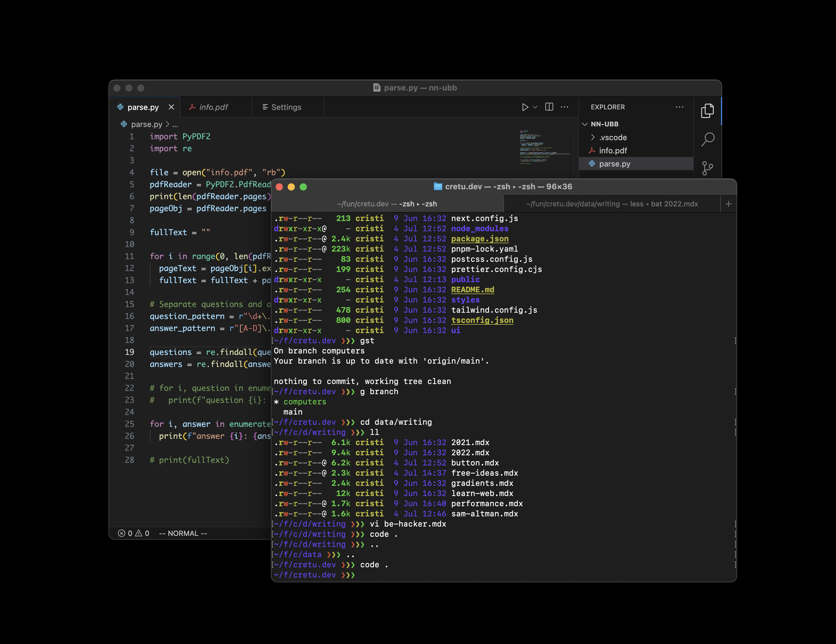Switch to info.pdf editor tab
This screenshot has height=644, width=836.
pos(213,107)
